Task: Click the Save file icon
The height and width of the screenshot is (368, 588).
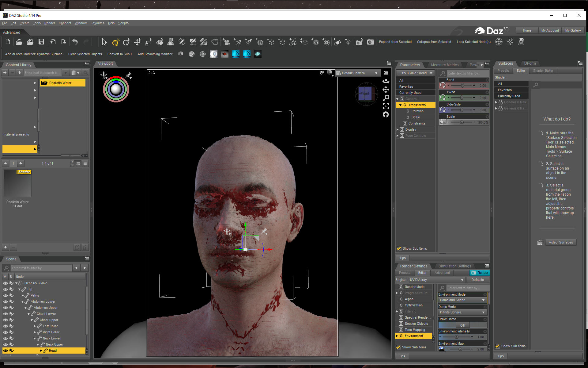Action: [41, 42]
